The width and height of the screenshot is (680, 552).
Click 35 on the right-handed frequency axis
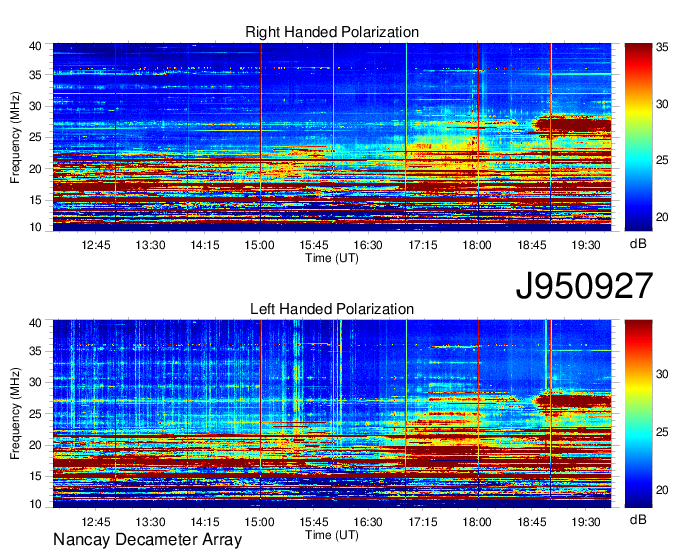click(35, 75)
